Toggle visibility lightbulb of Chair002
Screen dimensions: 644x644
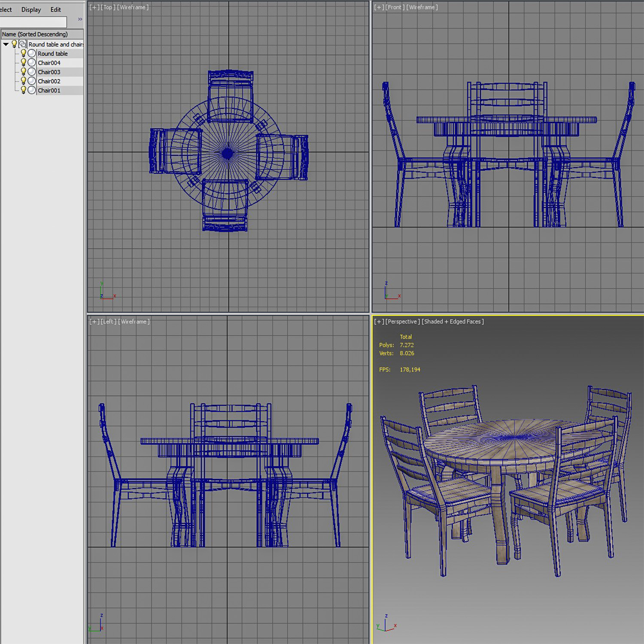click(24, 81)
